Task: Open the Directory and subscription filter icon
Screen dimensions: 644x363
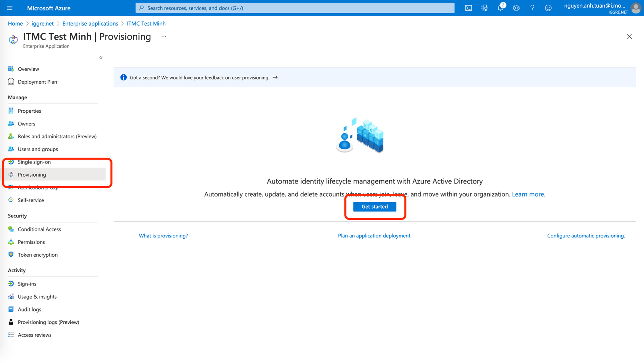Action: tap(484, 8)
